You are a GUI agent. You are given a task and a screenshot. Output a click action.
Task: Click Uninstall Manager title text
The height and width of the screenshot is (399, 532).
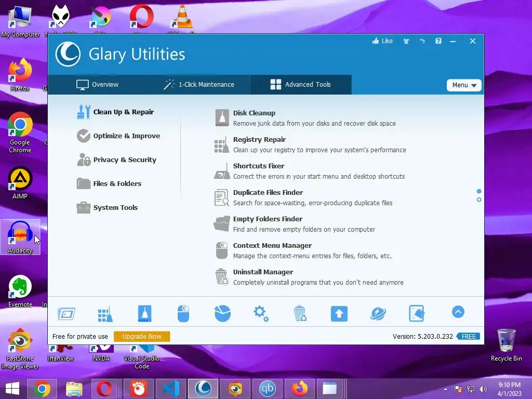(x=263, y=272)
